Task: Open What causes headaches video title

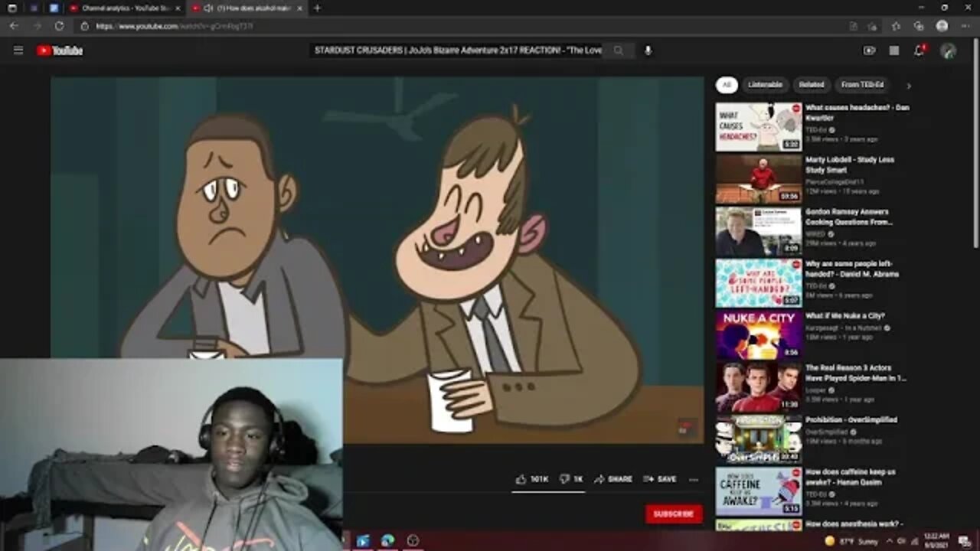Action: [x=857, y=112]
